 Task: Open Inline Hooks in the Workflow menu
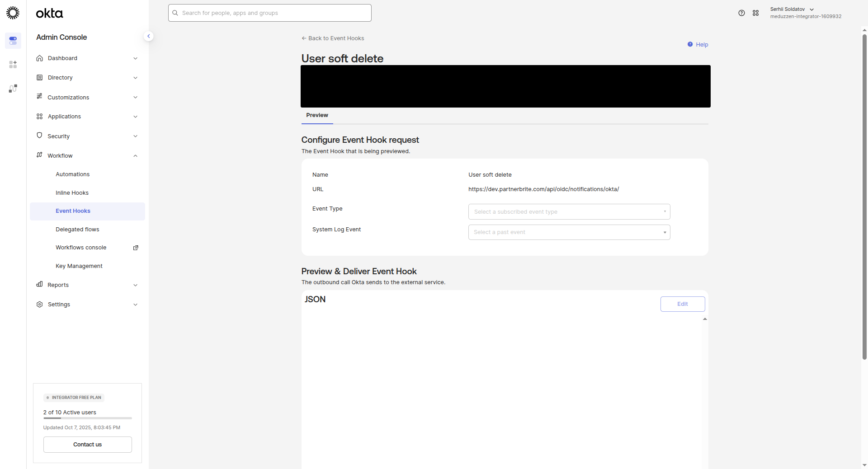[72, 193]
